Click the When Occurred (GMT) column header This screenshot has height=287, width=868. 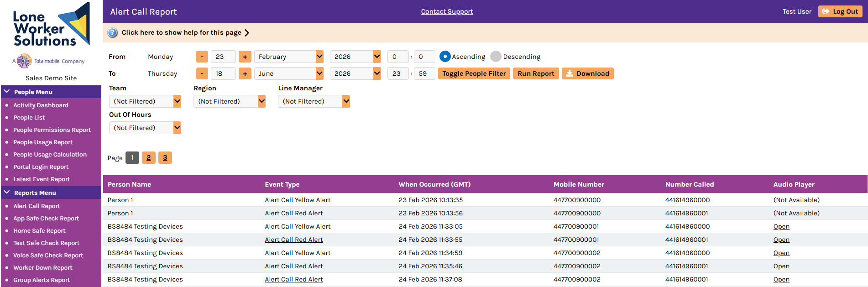coord(434,184)
